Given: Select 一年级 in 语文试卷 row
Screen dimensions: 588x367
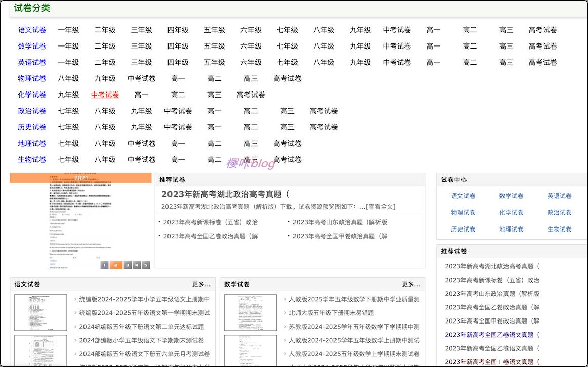Looking at the screenshot, I should [x=68, y=30].
